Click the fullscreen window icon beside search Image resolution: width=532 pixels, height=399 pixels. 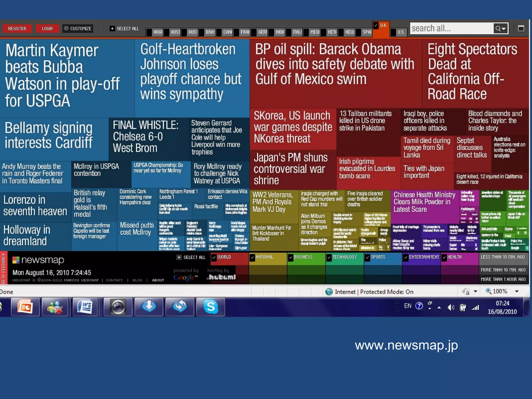click(x=521, y=28)
